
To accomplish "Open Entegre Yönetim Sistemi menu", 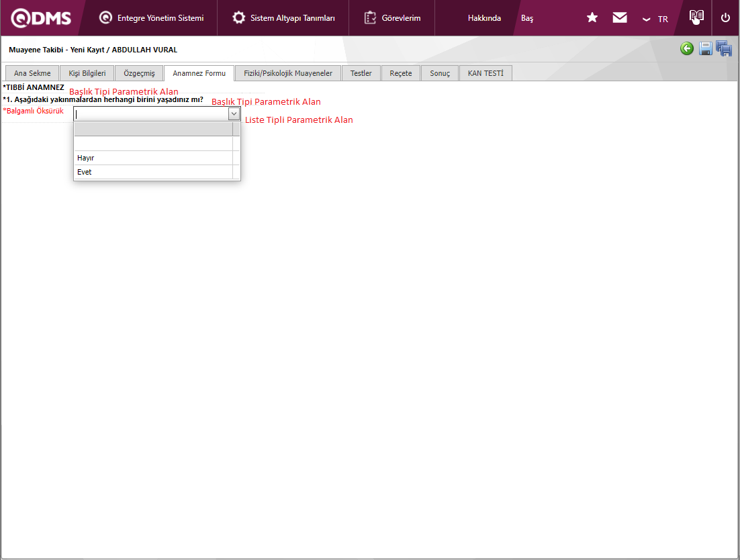I will coord(151,18).
